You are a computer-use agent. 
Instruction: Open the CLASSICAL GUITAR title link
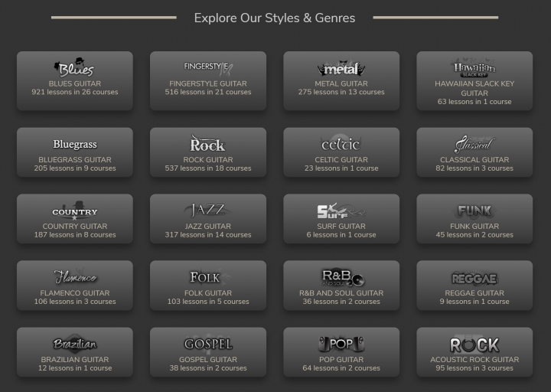click(474, 159)
